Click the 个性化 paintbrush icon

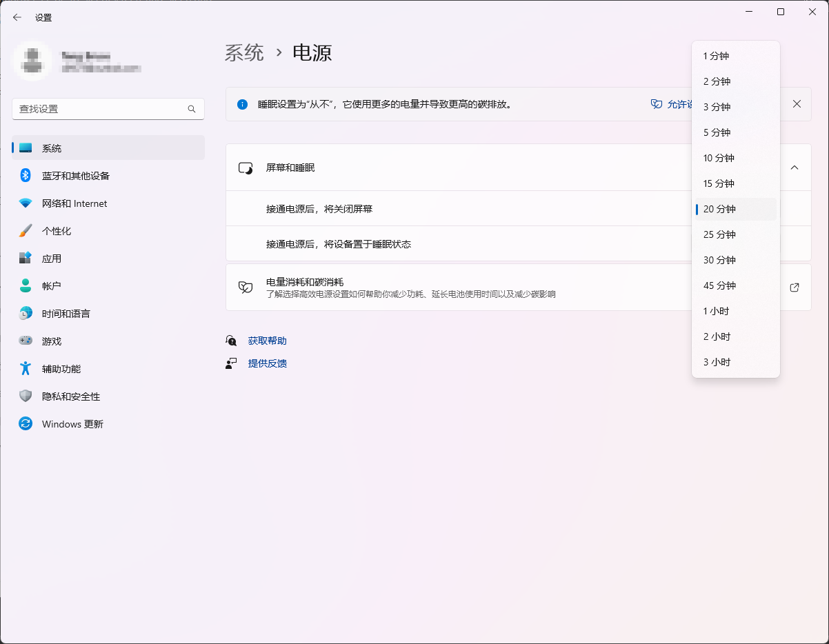[26, 231]
